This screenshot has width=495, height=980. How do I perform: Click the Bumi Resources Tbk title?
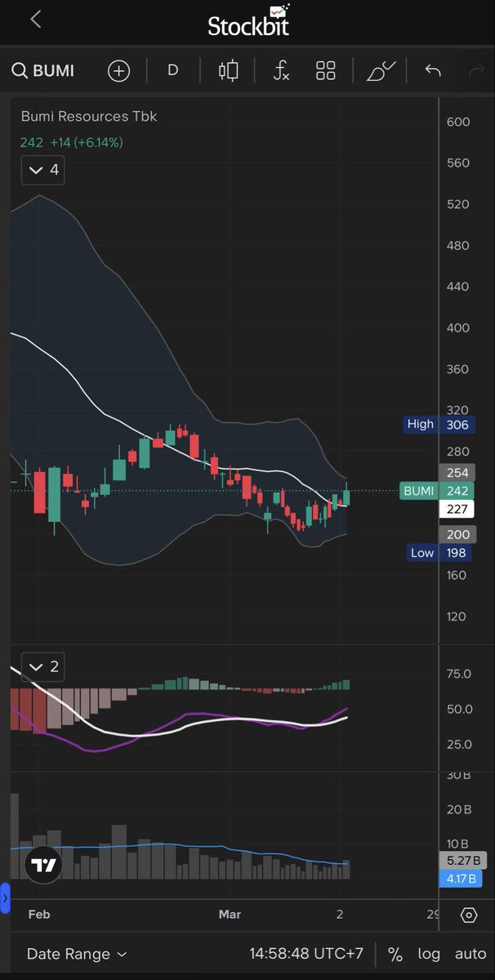point(89,116)
